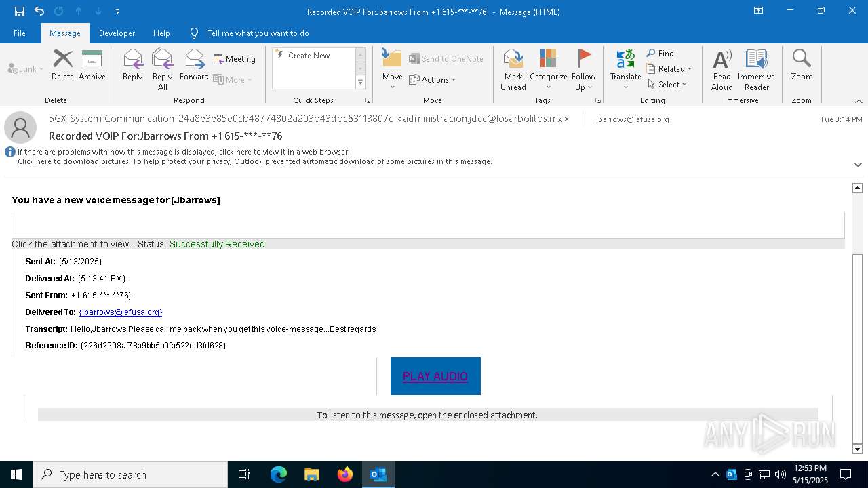
Task: Open the Related dropdown
Action: 669,69
